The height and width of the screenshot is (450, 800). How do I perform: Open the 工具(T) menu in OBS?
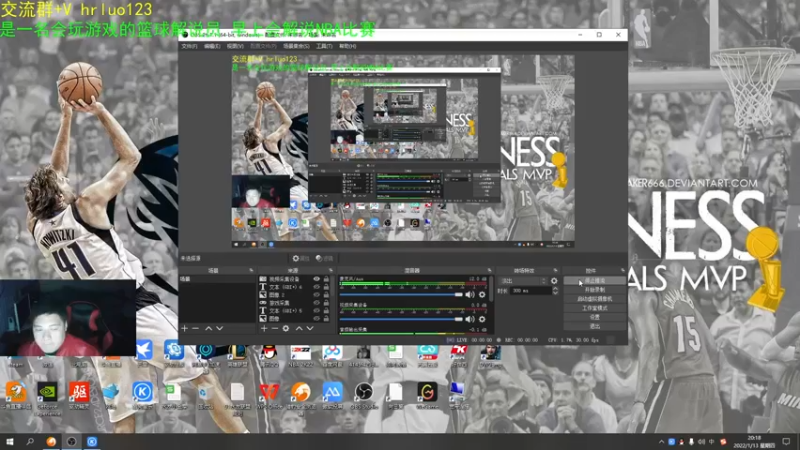pyautogui.click(x=324, y=46)
